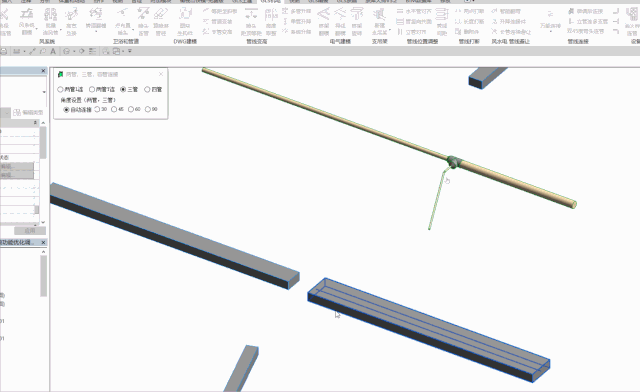Click the thin lines icon in quick access toolbar

pos(93,51)
